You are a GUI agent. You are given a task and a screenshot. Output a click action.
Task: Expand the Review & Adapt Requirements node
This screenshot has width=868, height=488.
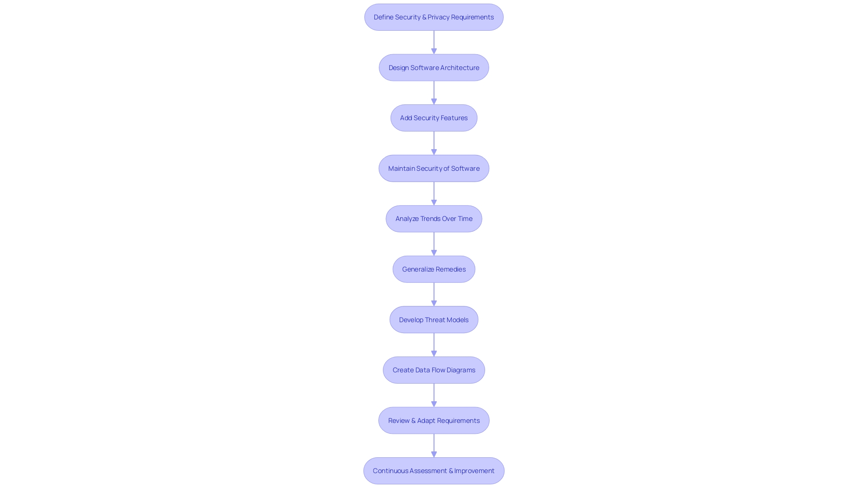pyautogui.click(x=434, y=420)
